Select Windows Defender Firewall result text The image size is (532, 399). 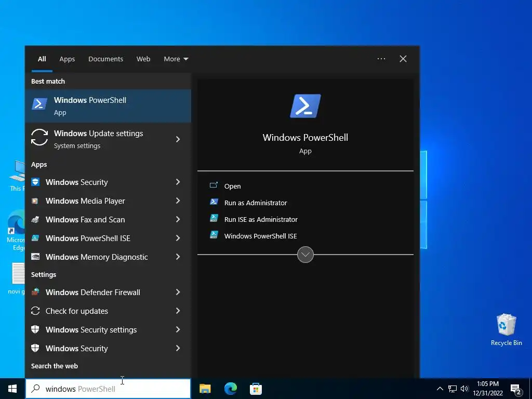point(93,292)
